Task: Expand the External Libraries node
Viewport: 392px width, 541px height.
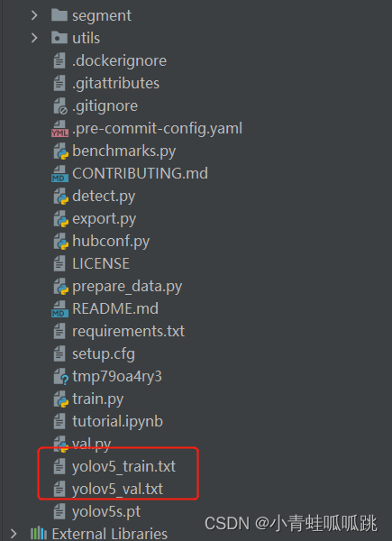Action: pyautogui.click(x=14, y=534)
